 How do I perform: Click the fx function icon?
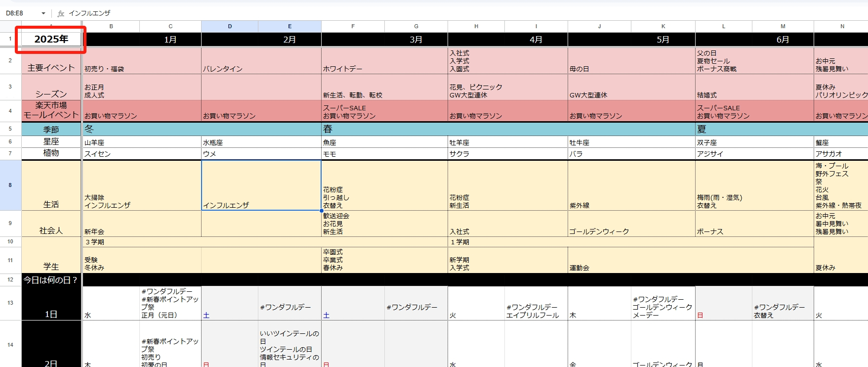coord(61,13)
